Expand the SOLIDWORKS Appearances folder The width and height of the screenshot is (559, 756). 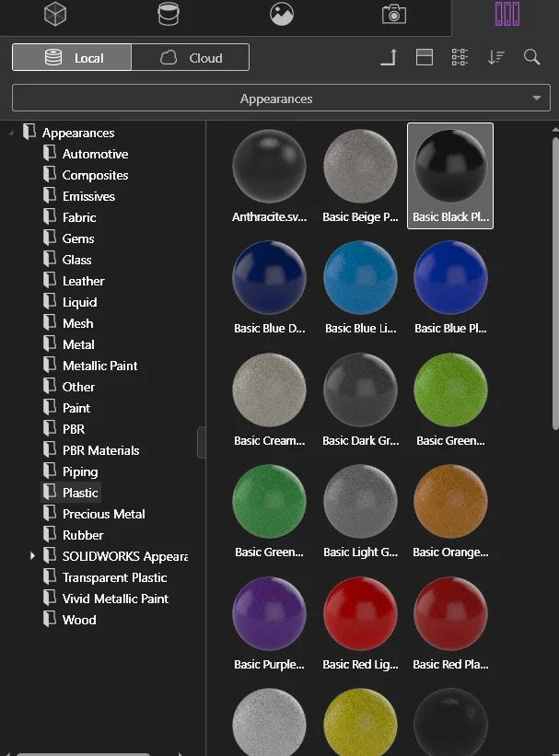[32, 556]
